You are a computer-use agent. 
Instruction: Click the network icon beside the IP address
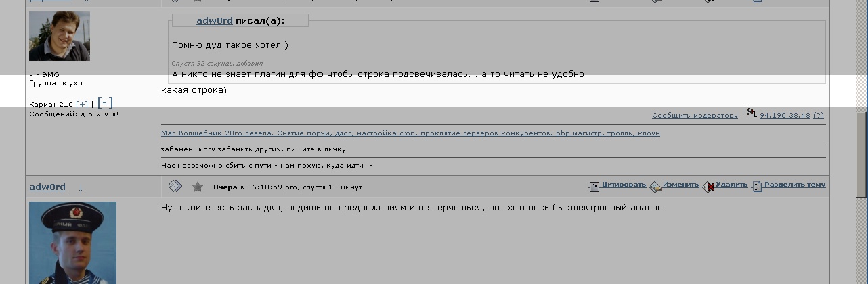tap(751, 113)
